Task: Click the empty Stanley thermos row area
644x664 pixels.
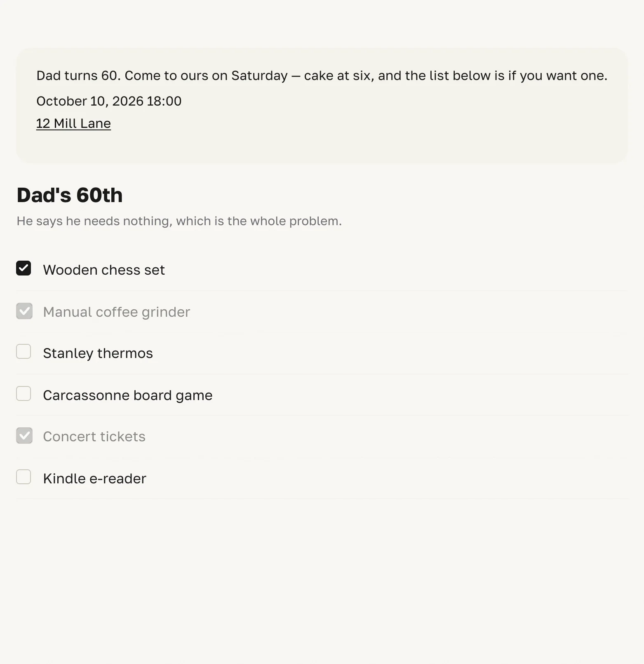Action: 388,353
